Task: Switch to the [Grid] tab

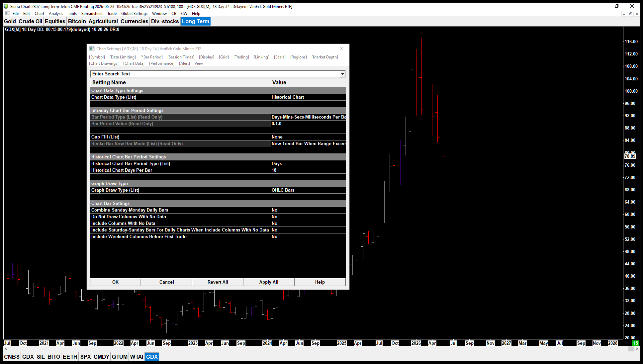Action: pos(224,57)
